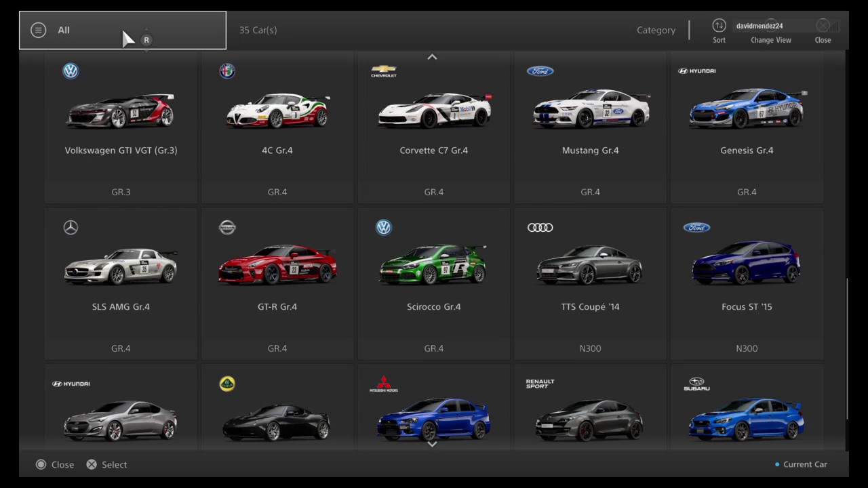Click the Volkswagen logo above GTI VGT
The width and height of the screenshot is (868, 488).
[x=71, y=71]
